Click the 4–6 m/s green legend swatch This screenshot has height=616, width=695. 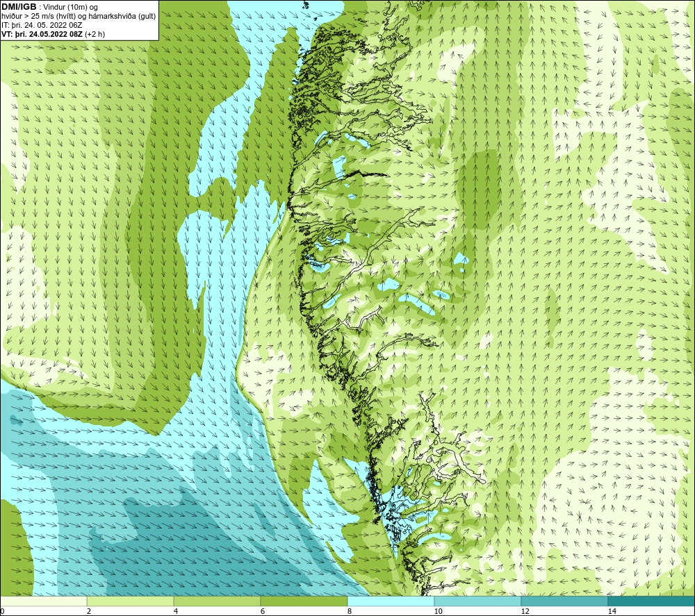click(x=217, y=601)
